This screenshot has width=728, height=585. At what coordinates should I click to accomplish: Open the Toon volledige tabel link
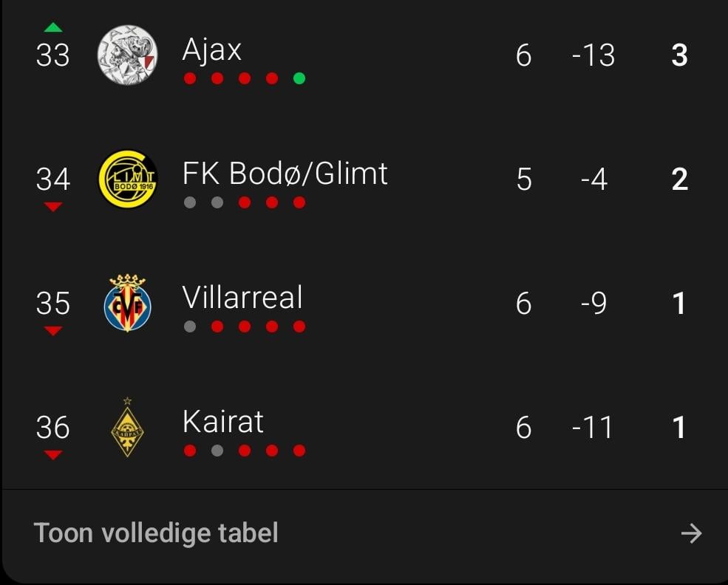tap(156, 533)
